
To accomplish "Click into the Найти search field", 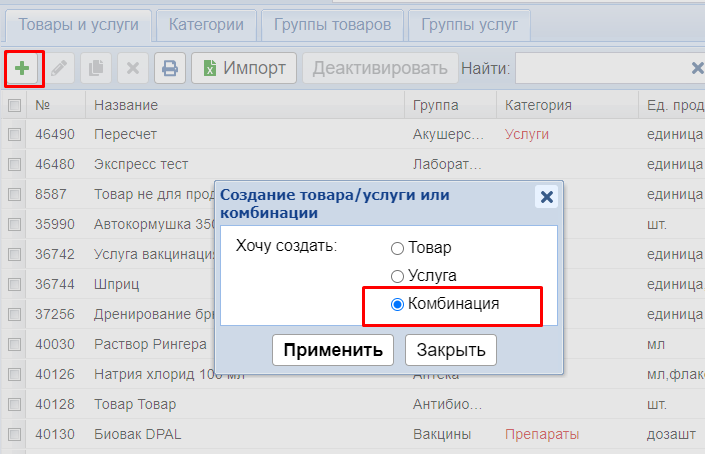I will (600, 68).
